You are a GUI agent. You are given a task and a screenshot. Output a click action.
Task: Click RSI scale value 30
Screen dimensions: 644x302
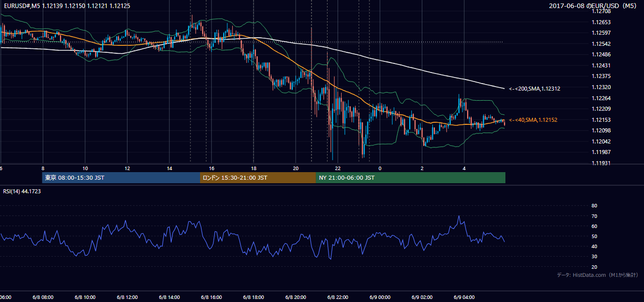(594, 256)
